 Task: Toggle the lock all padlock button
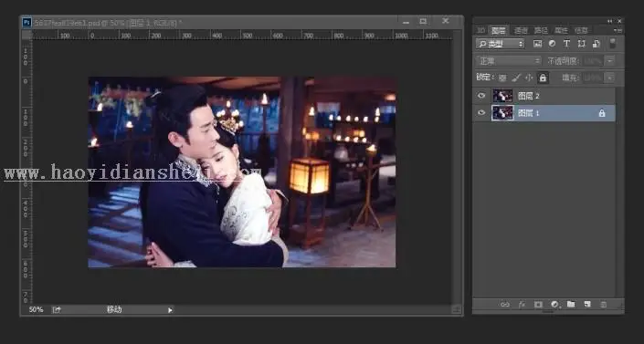pyautogui.click(x=543, y=78)
